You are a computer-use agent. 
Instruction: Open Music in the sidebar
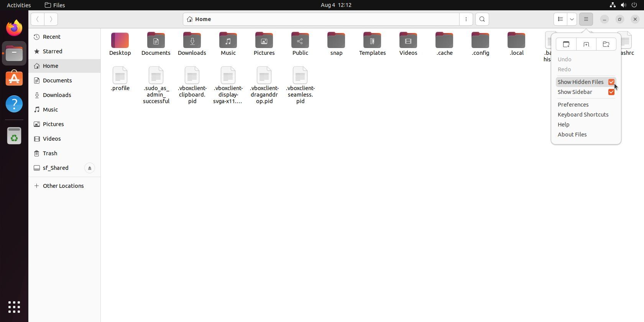click(x=64, y=110)
